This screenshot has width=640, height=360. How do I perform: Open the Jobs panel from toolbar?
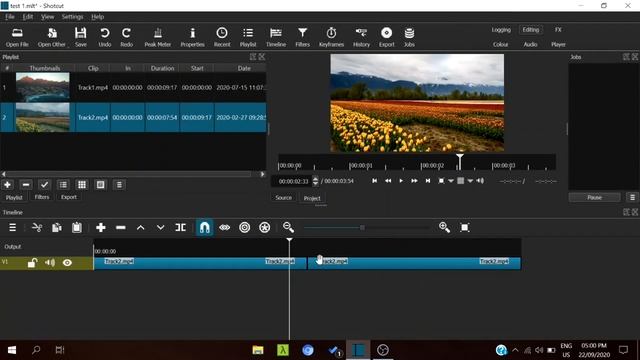pyautogui.click(x=409, y=37)
